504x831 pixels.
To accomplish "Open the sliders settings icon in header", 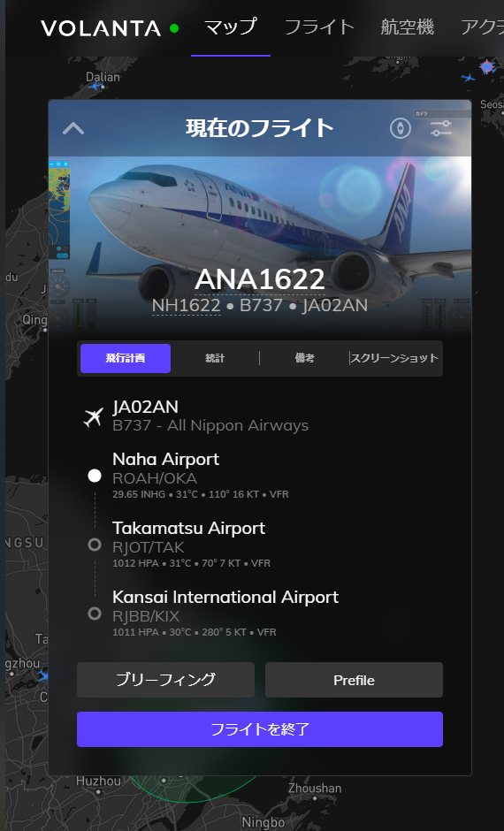I will (441, 128).
